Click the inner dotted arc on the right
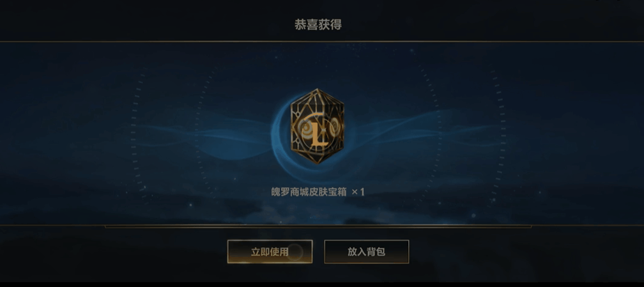This screenshot has width=644, height=287. [x=436, y=132]
